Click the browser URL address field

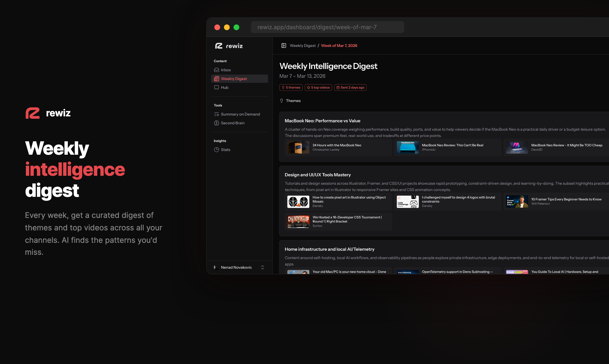point(327,27)
